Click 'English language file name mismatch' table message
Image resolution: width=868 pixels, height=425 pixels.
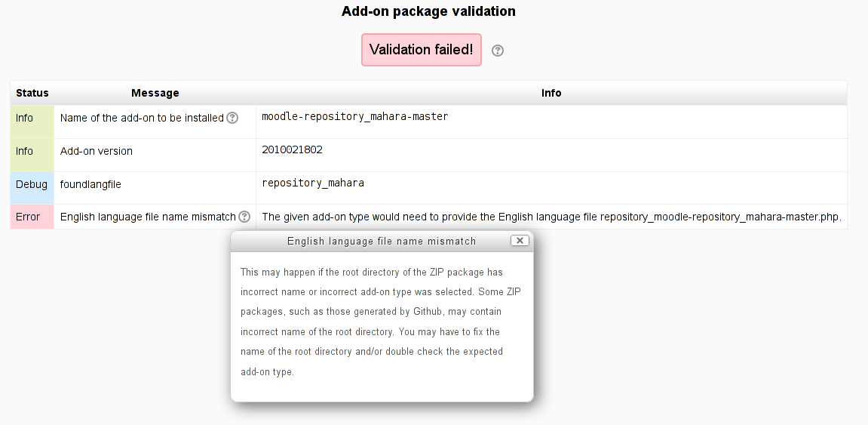pos(148,217)
